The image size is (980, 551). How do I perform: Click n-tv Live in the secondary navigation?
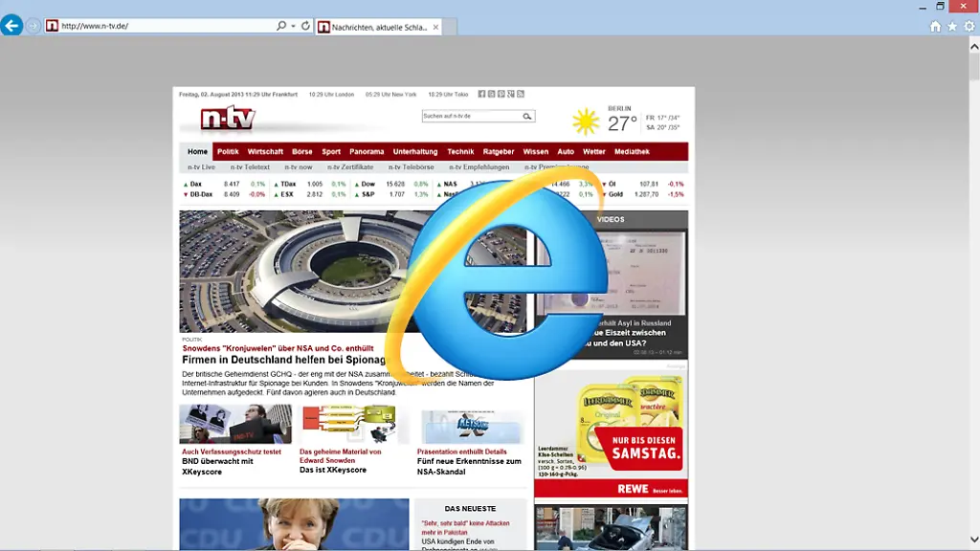coord(202,166)
